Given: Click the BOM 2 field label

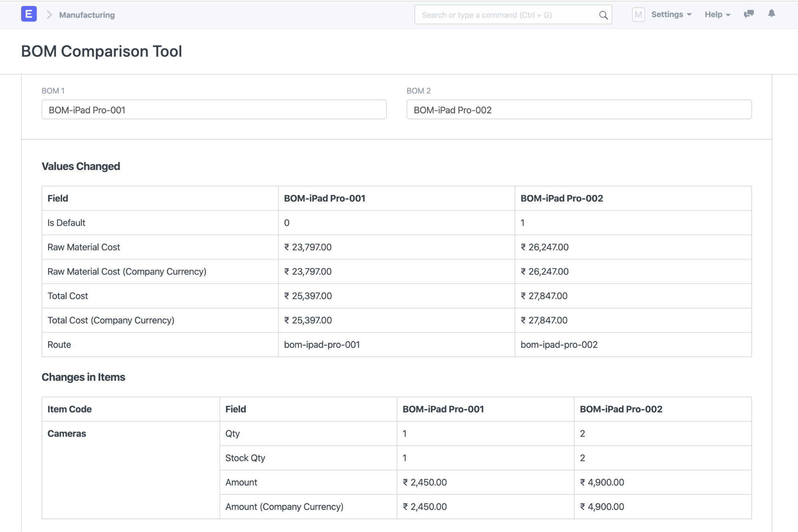Looking at the screenshot, I should pos(418,91).
